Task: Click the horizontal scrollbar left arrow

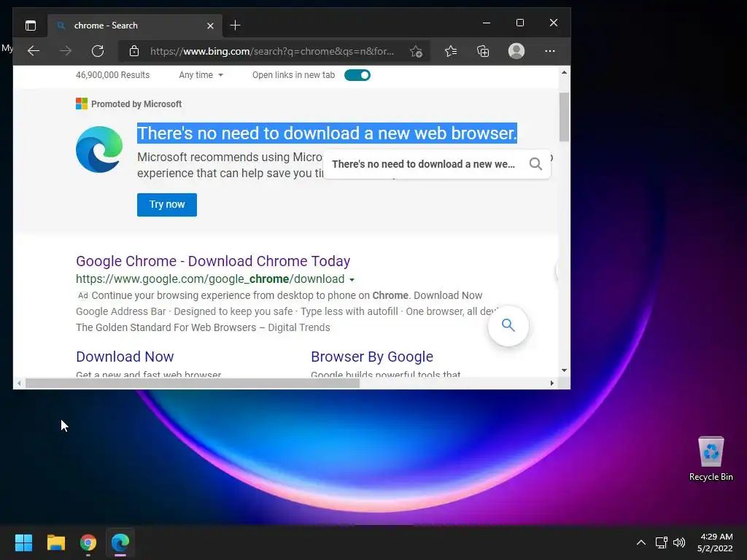Action: pos(19,384)
